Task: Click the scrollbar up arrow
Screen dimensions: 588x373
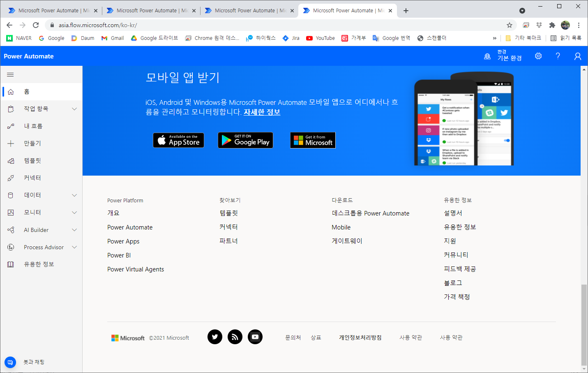Action: [584, 69]
